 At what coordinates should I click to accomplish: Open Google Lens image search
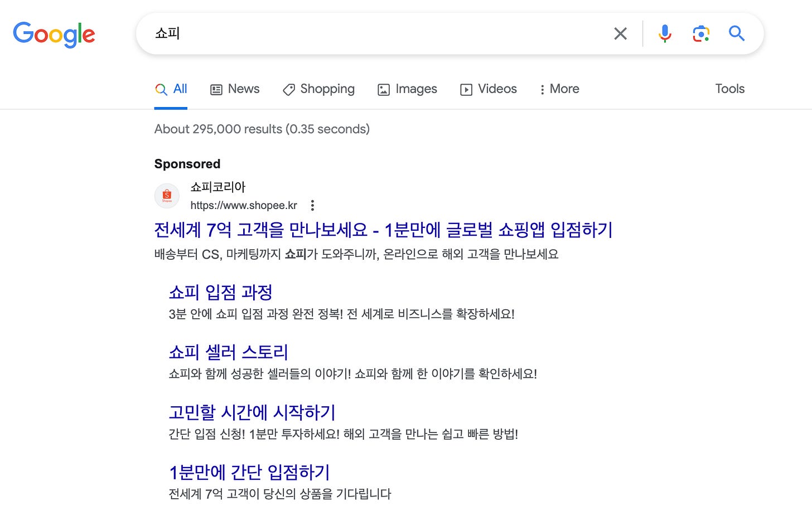point(700,33)
